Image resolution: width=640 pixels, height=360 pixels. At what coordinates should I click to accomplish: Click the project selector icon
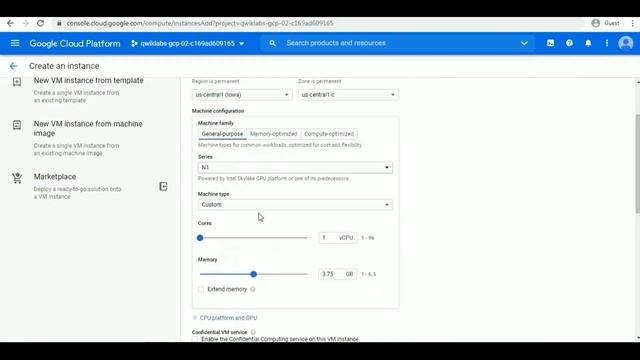(134, 43)
